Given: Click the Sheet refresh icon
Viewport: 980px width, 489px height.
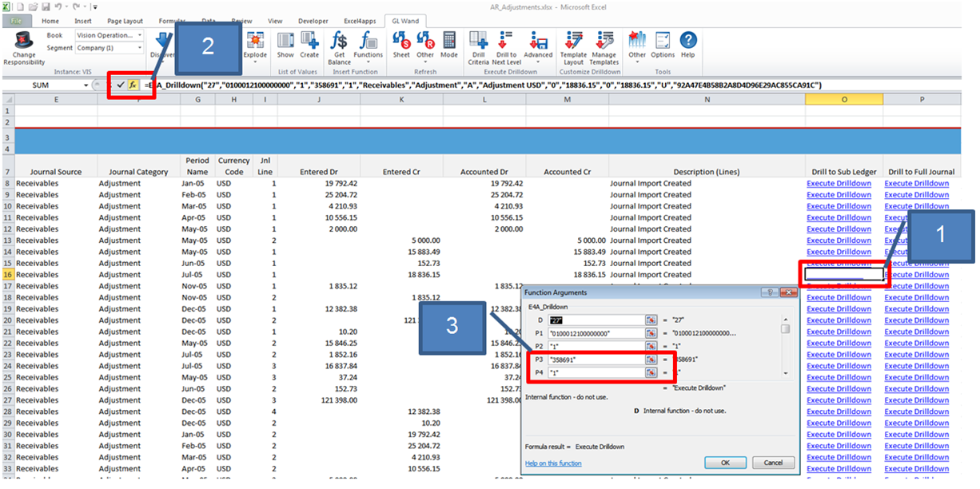Looking at the screenshot, I should pyautogui.click(x=401, y=40).
